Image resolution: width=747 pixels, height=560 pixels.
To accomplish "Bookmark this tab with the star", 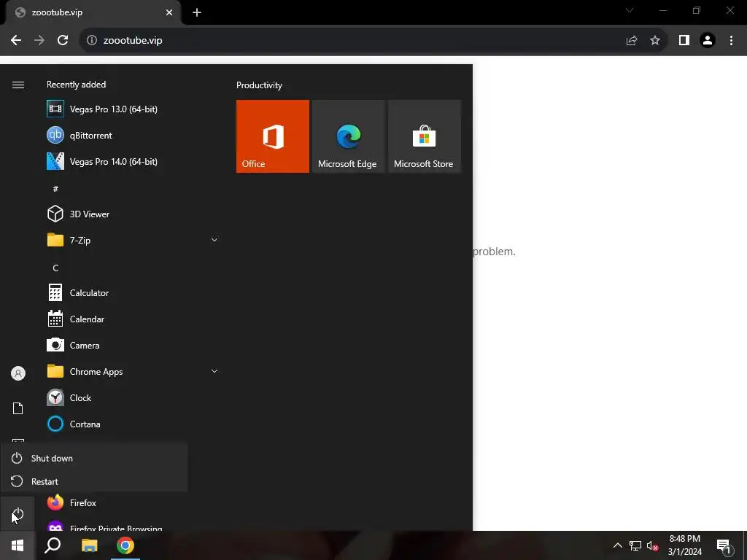I will click(x=655, y=41).
